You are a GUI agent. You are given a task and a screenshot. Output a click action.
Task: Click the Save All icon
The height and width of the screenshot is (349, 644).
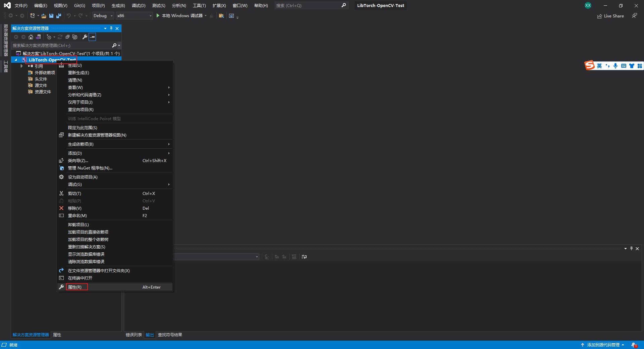click(x=59, y=16)
